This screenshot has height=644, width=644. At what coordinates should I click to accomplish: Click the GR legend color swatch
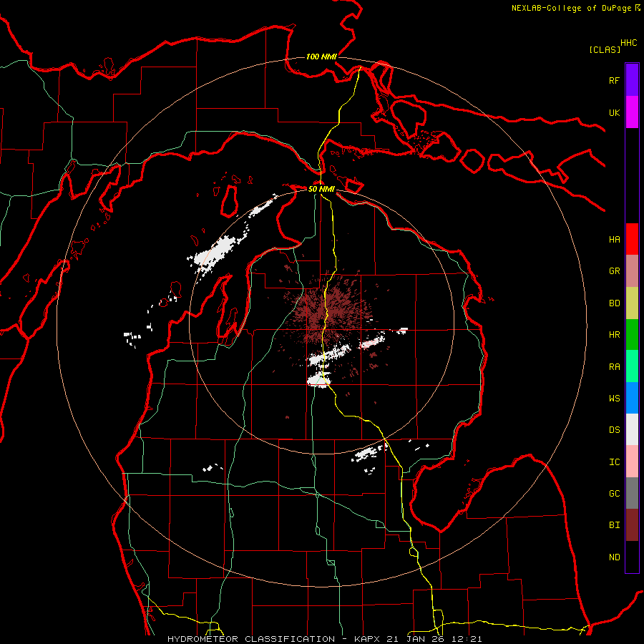click(632, 271)
